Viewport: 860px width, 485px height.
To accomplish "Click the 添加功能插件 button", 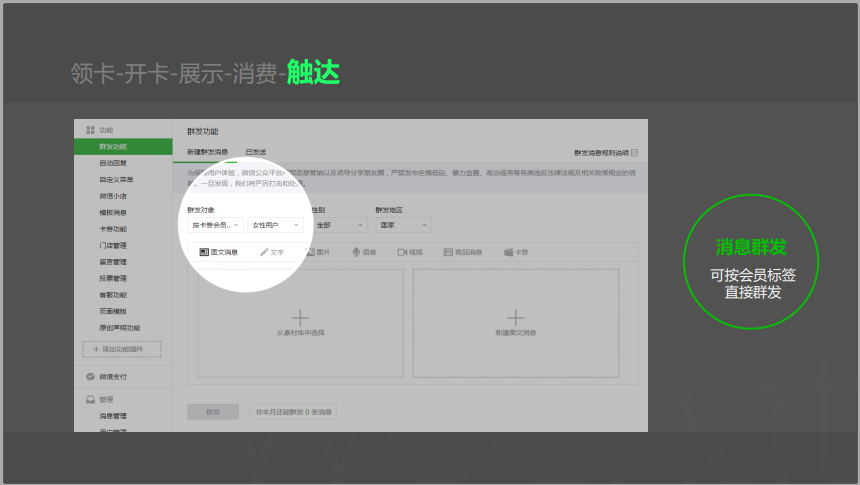I will 120,349.
